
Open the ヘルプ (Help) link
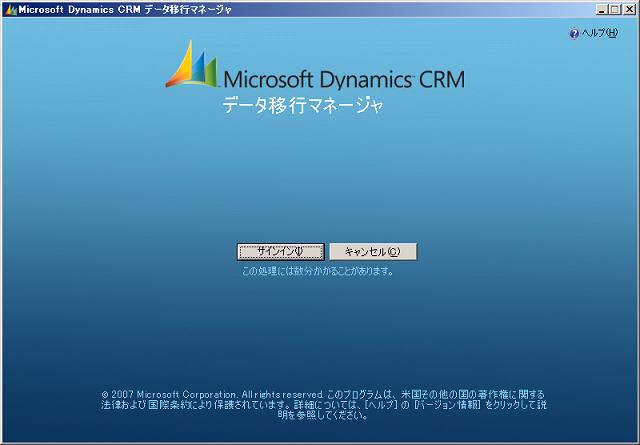(x=600, y=33)
